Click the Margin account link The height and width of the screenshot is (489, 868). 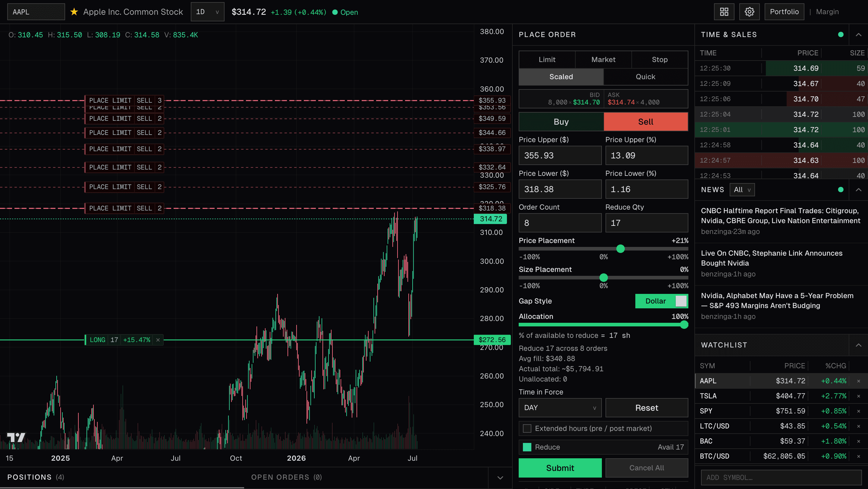[827, 12]
